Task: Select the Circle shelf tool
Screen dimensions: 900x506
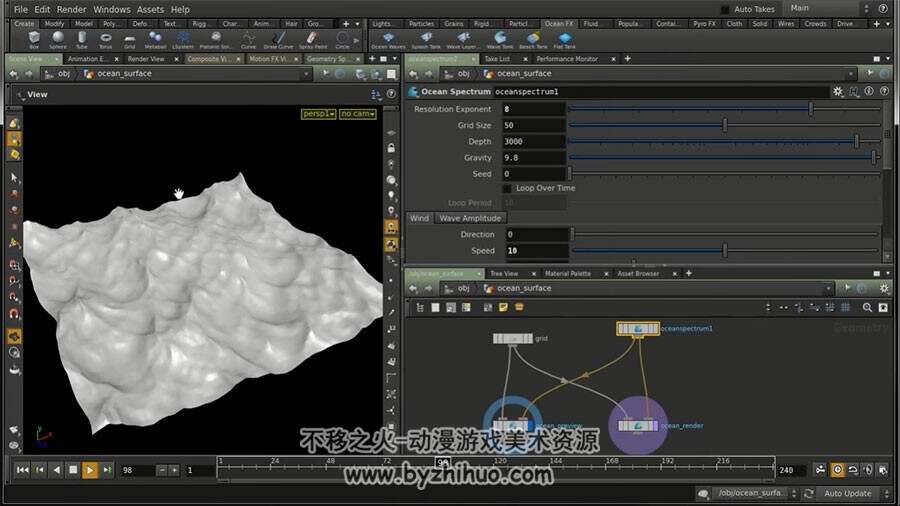Action: pos(342,40)
